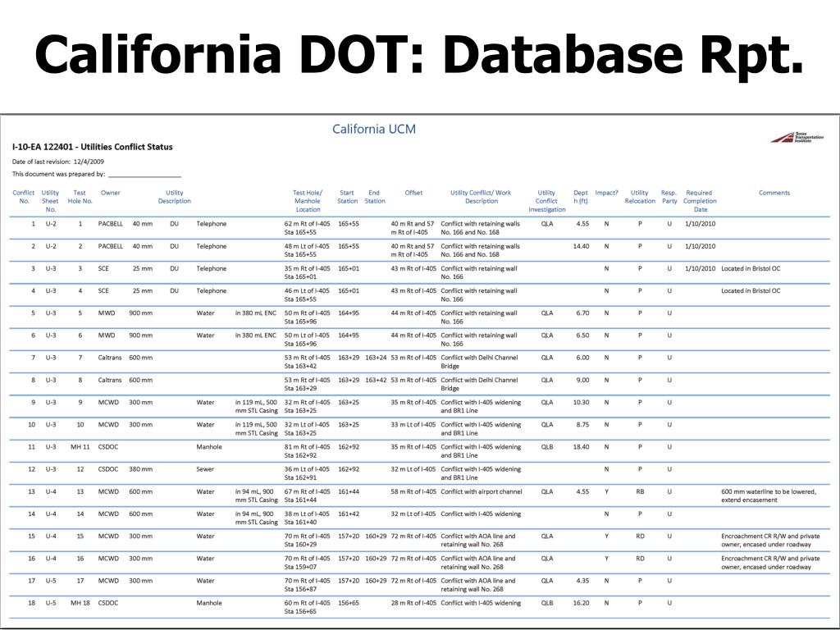
Task: Click the "California UCM" report heading
Action: [x=374, y=129]
